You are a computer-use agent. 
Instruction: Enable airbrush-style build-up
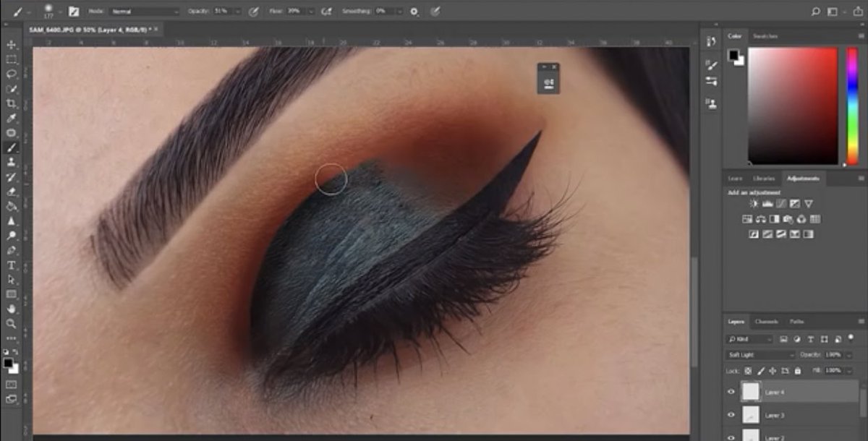click(326, 12)
